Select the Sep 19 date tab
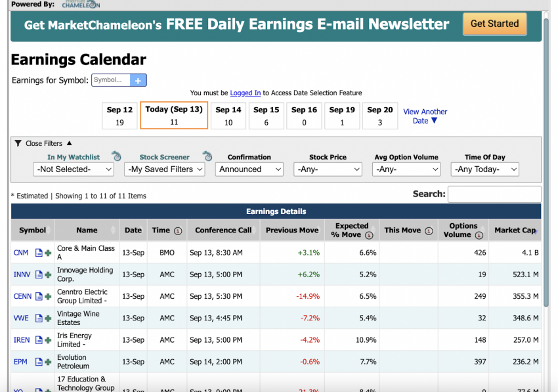Viewport: 558px width, 392px height. pyautogui.click(x=342, y=116)
